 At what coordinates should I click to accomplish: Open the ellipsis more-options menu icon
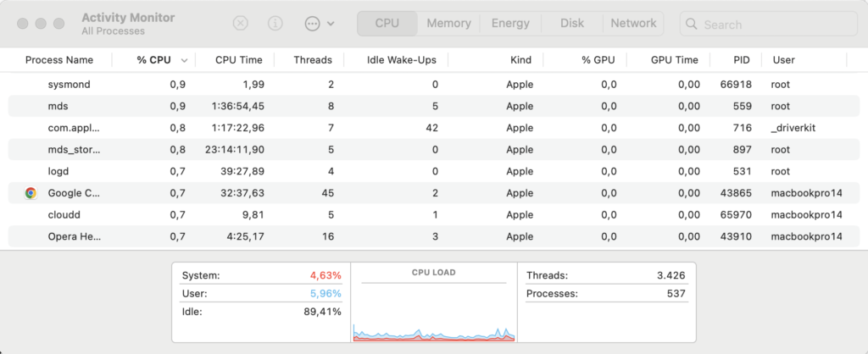[313, 23]
